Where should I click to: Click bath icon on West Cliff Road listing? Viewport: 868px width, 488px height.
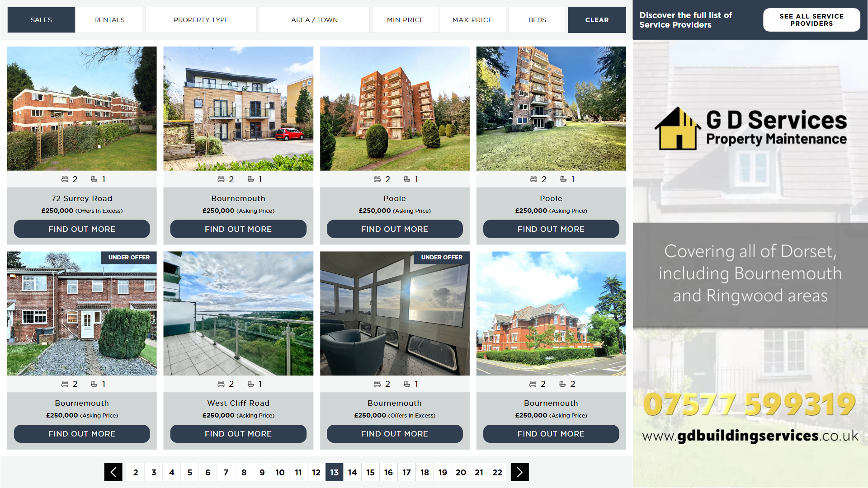click(x=250, y=384)
